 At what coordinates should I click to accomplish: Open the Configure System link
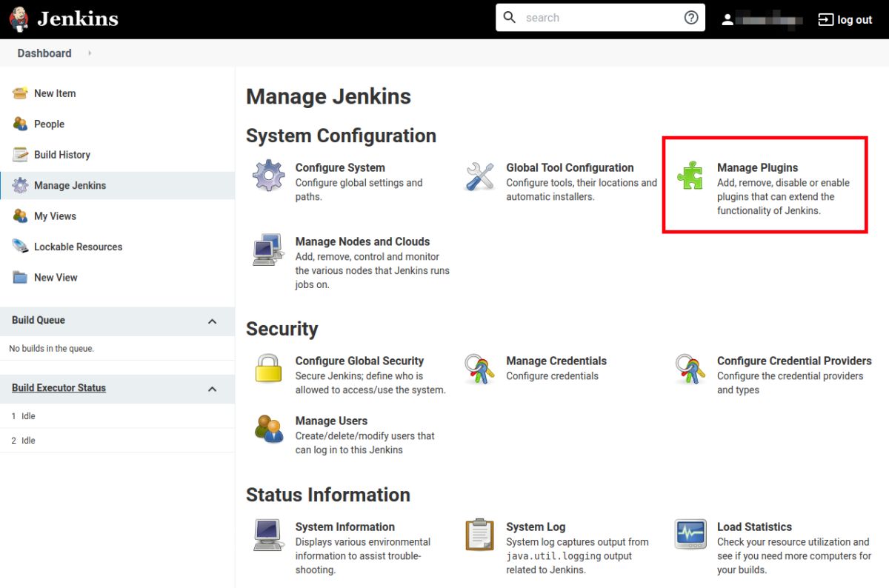(340, 167)
